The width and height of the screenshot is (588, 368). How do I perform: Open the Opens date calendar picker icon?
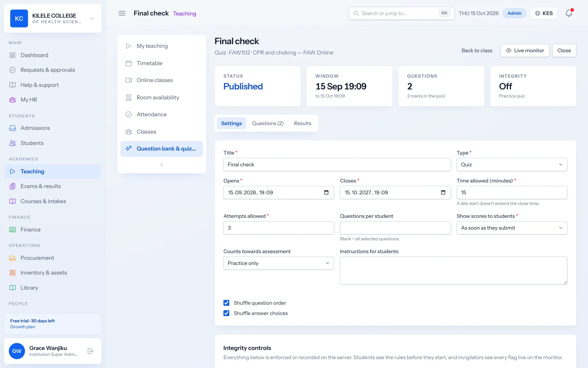326,192
